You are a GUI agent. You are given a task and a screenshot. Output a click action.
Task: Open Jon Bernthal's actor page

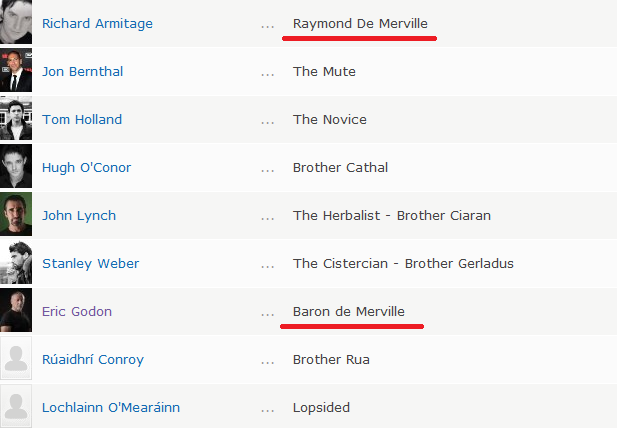click(x=83, y=71)
